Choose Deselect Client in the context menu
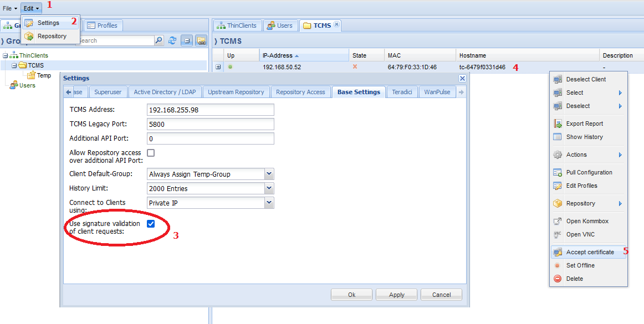This screenshot has width=644, height=324. coord(588,79)
